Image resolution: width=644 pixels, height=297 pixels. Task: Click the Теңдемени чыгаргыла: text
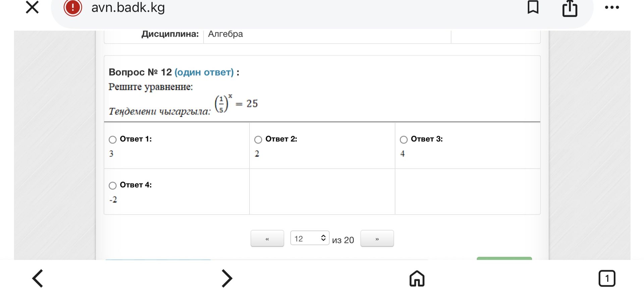click(x=160, y=111)
